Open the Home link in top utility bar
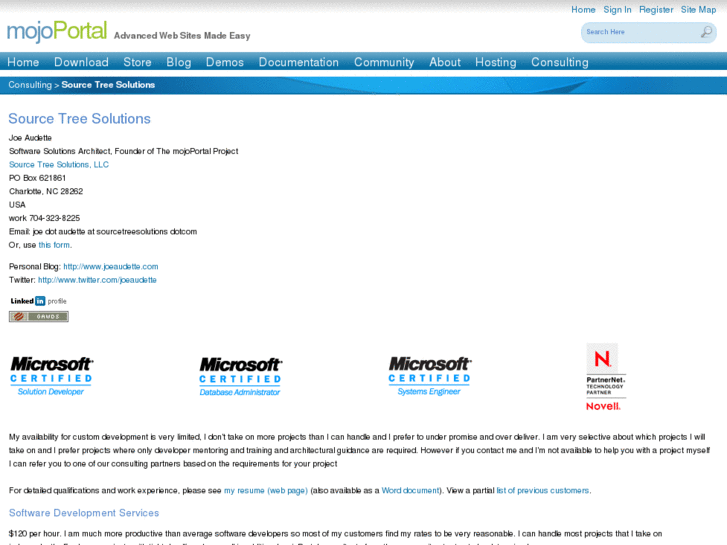 pyautogui.click(x=583, y=10)
